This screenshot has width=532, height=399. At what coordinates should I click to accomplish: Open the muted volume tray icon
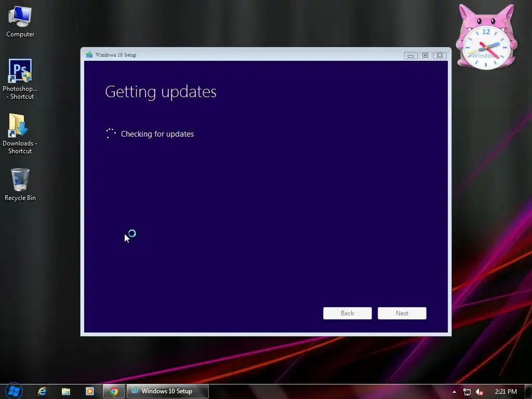[480, 392]
